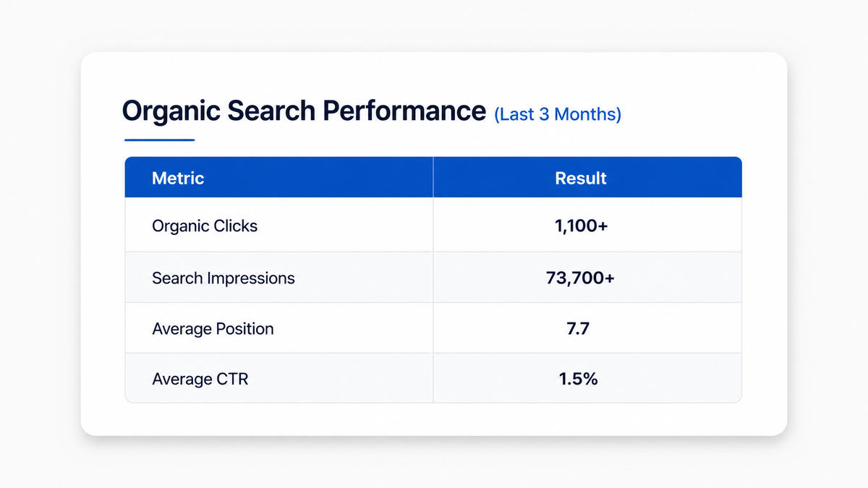Click the word Position in the table
This screenshot has height=488, width=868.
(x=244, y=329)
